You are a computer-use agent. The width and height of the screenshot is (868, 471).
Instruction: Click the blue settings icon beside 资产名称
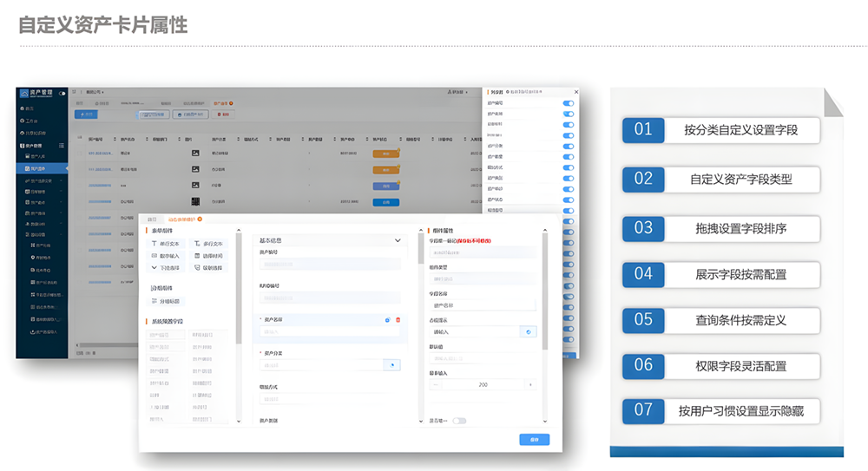[387, 320]
